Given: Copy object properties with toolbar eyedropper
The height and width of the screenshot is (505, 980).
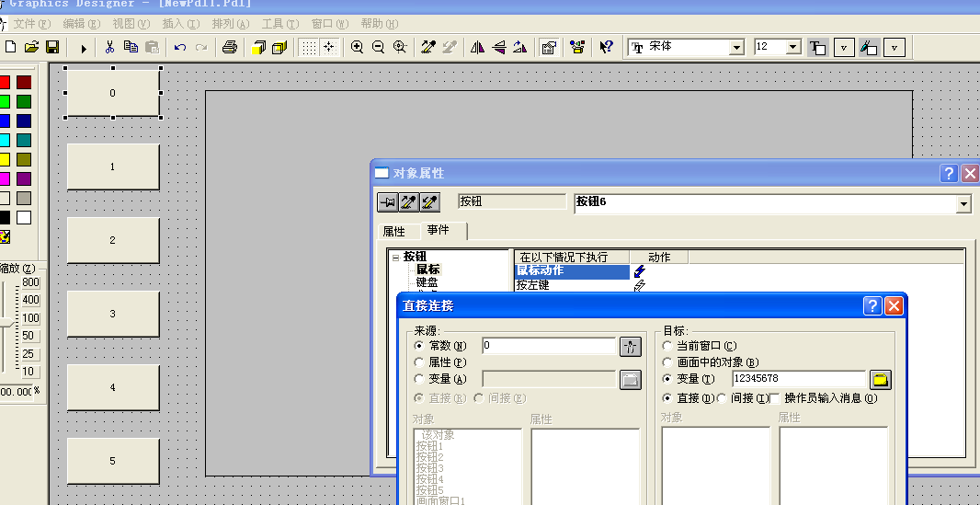Looking at the screenshot, I should click(428, 47).
